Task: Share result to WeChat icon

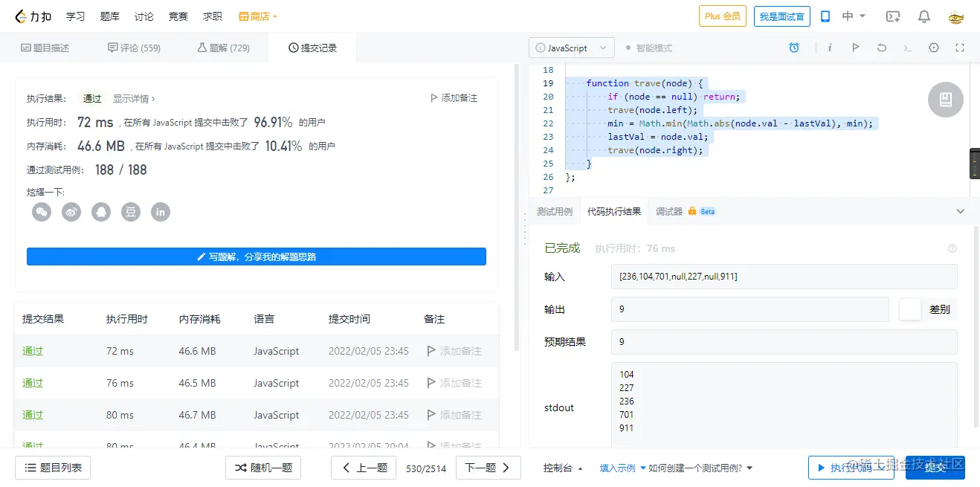Action: tap(42, 212)
